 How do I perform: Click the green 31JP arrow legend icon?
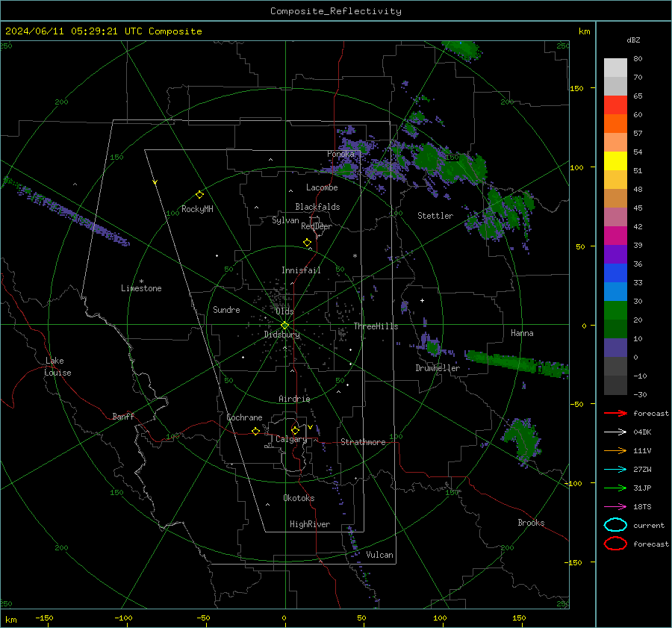point(615,488)
